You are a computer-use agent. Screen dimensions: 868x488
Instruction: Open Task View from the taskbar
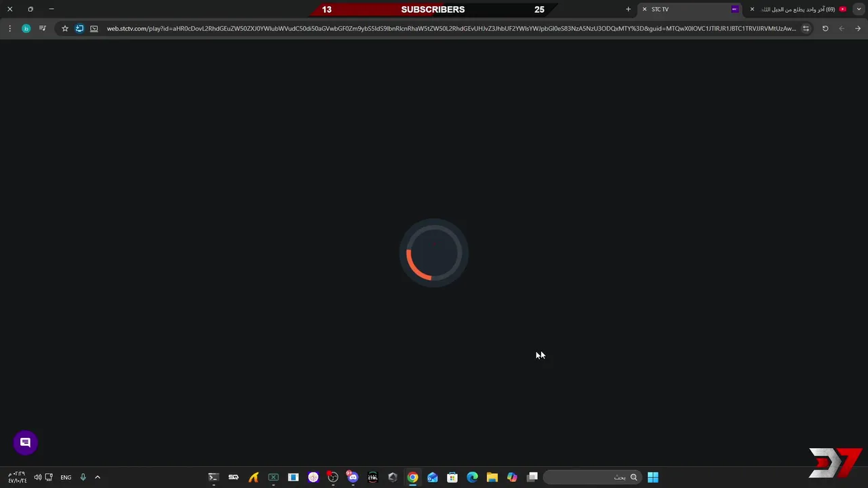532,477
